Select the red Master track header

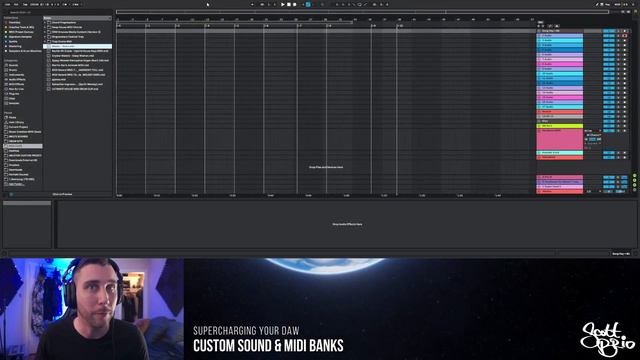point(560,191)
